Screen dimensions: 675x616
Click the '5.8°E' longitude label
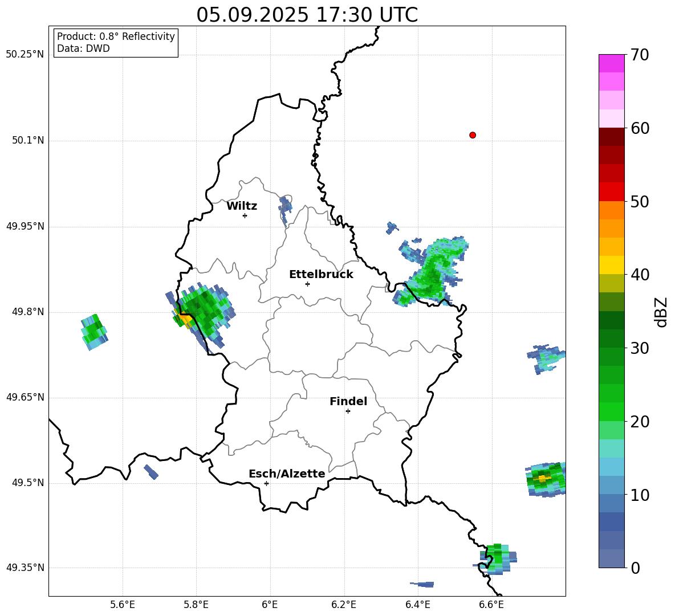[196, 605]
